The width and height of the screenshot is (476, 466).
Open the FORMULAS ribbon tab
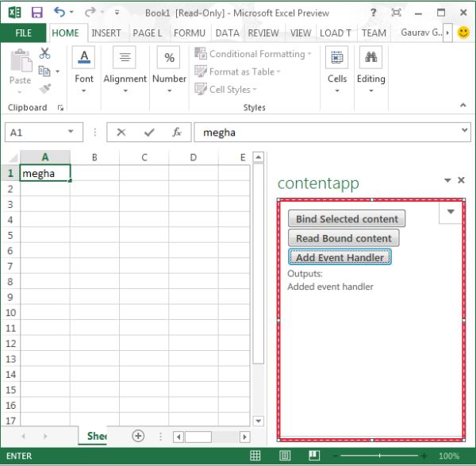pyautogui.click(x=190, y=33)
